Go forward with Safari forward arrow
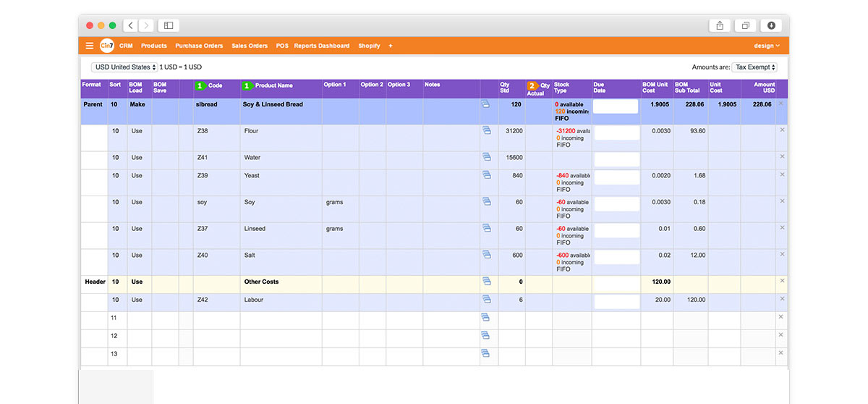Screen dimensions: 868x404 pos(146,25)
